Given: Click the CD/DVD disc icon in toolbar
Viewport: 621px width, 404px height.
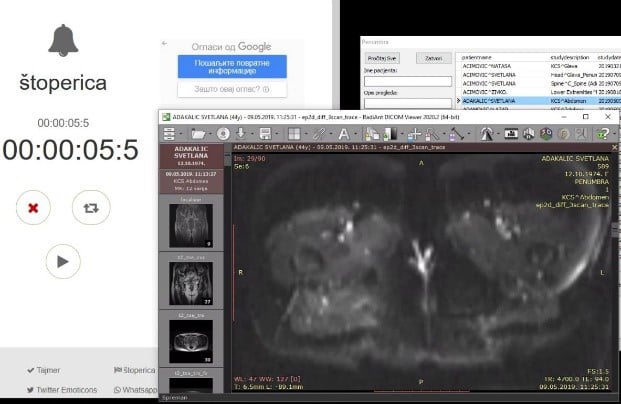Looking at the screenshot, I should pos(223,134).
